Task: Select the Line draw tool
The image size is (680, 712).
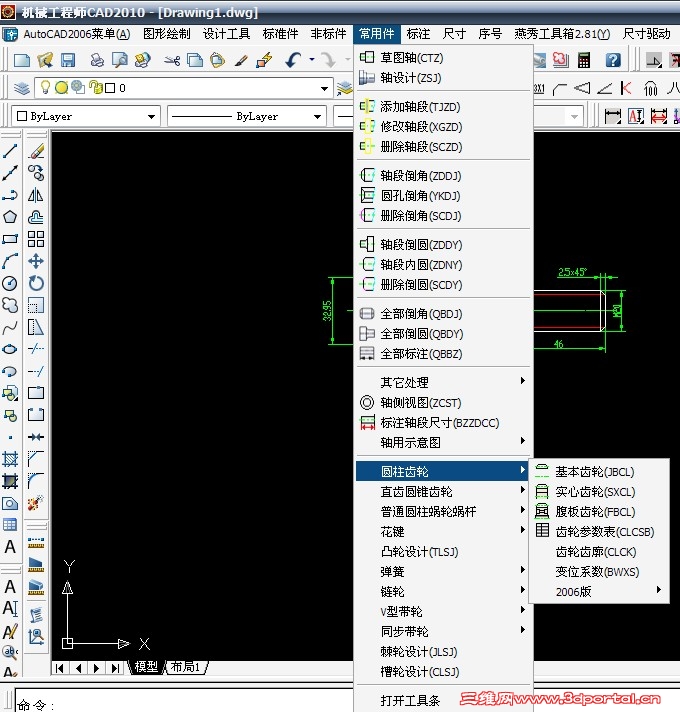Action: click(10, 151)
